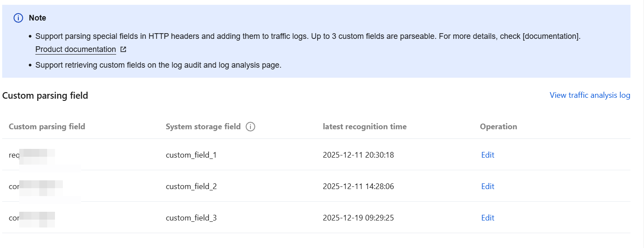
Task: Click the external link icon after Product documentation
Action: coord(123,50)
